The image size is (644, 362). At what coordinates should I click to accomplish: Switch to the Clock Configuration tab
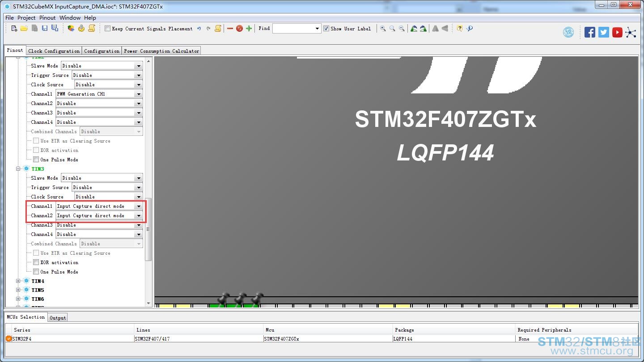54,51
